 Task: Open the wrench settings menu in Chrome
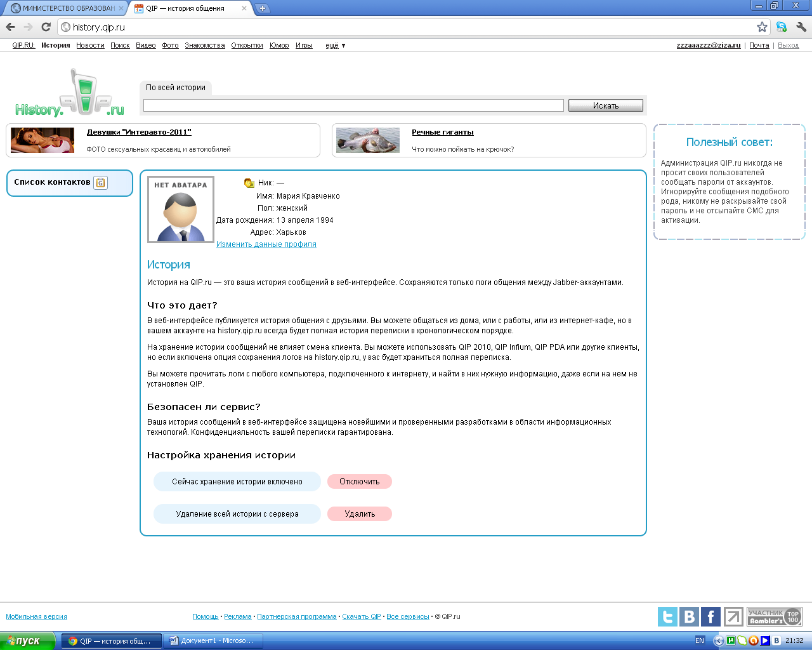[801, 27]
